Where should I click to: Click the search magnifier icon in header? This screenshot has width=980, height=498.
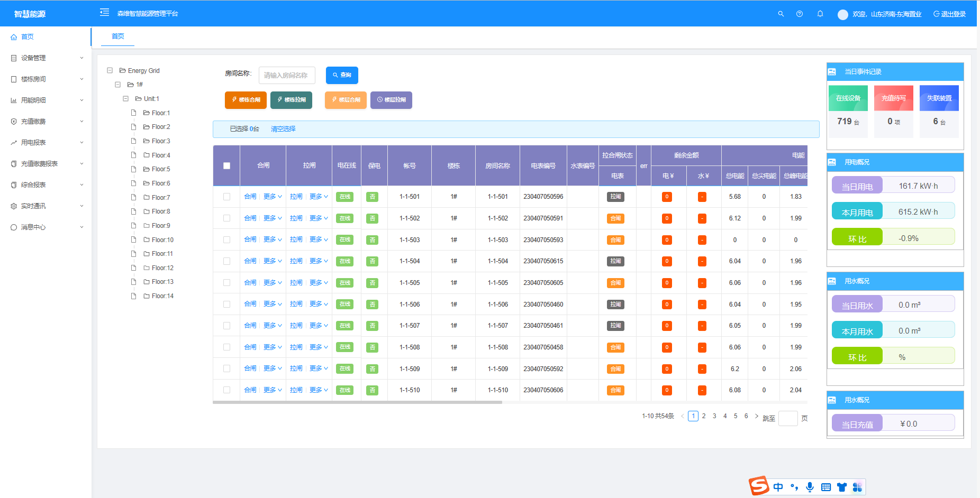point(781,14)
